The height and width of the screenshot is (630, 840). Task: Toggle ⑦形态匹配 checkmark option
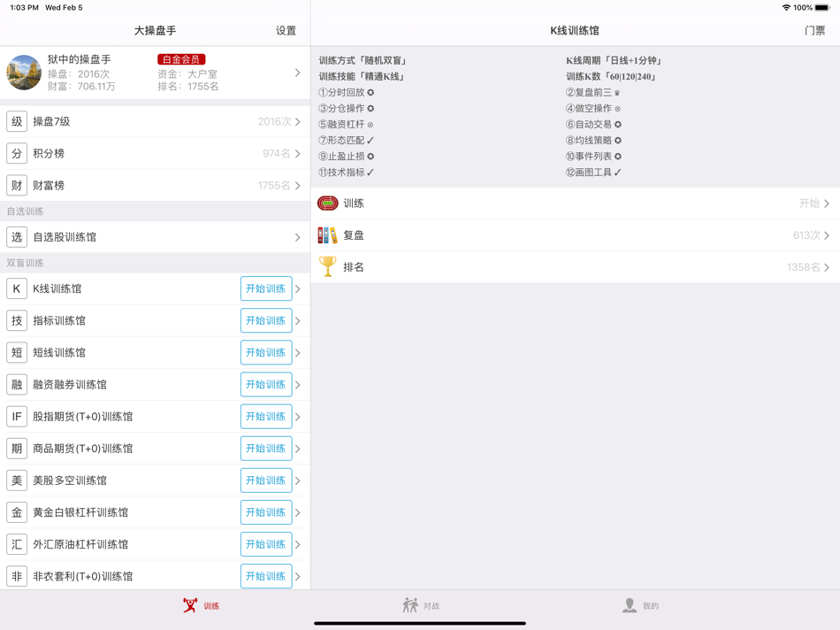346,141
